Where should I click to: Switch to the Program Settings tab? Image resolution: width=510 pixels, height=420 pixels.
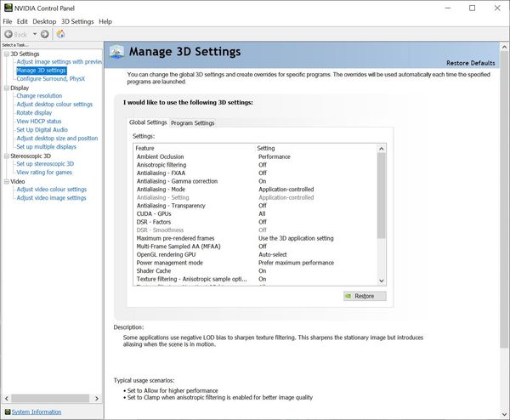coord(193,123)
